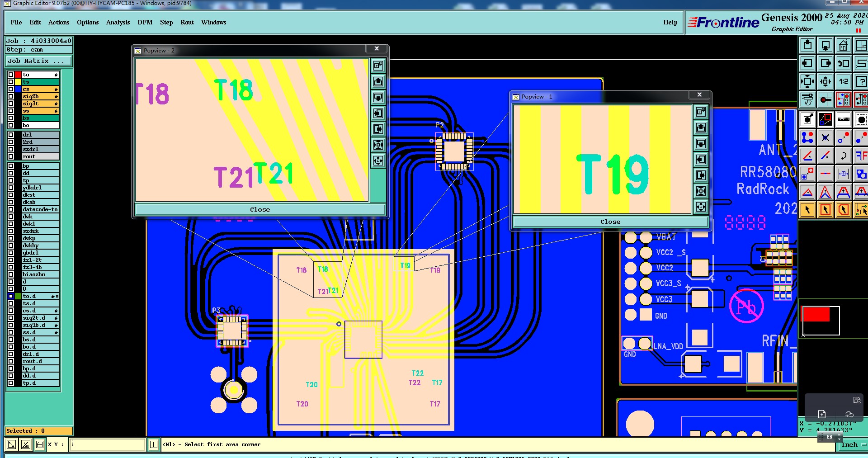Toggle the checkbox for layer tp.d
The height and width of the screenshot is (458, 868).
click(11, 383)
